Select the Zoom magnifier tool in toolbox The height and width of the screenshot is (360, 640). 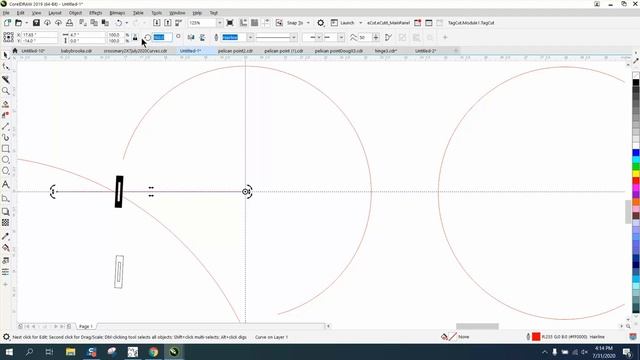[6, 91]
